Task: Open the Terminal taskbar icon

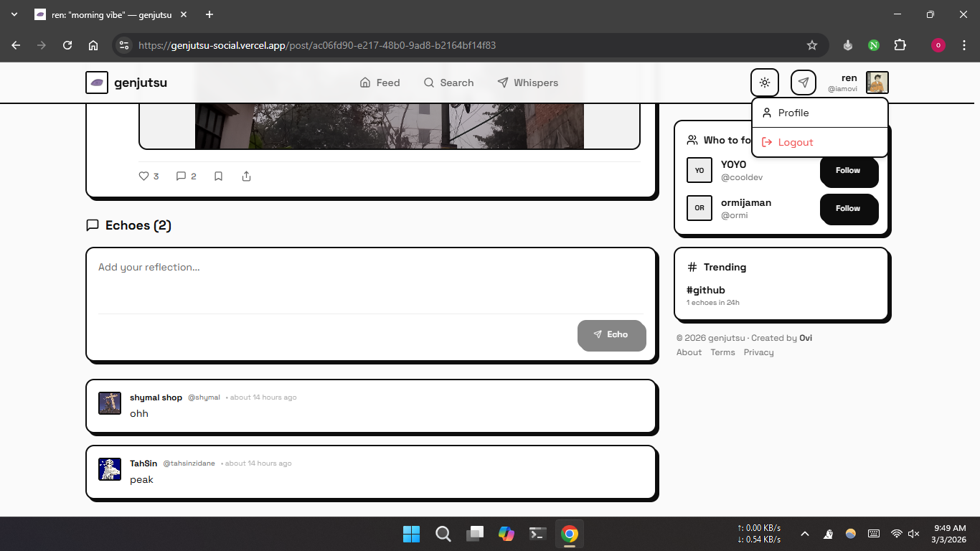Action: pos(538,534)
